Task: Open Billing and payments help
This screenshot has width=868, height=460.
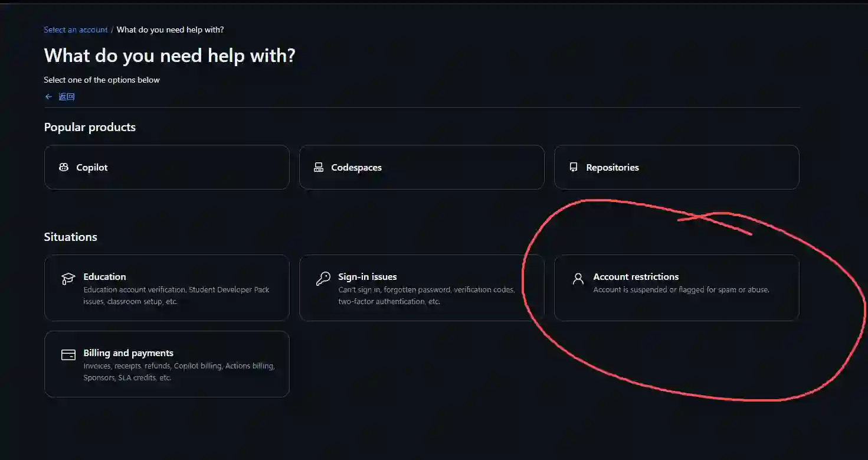Action: pyautogui.click(x=166, y=364)
